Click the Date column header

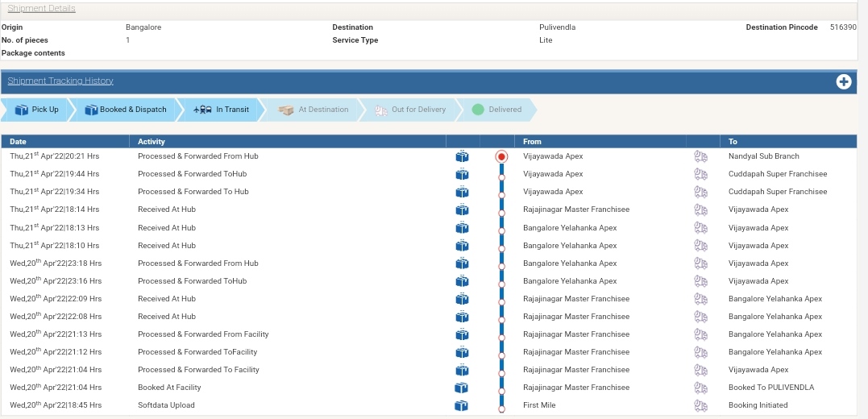[x=18, y=142]
